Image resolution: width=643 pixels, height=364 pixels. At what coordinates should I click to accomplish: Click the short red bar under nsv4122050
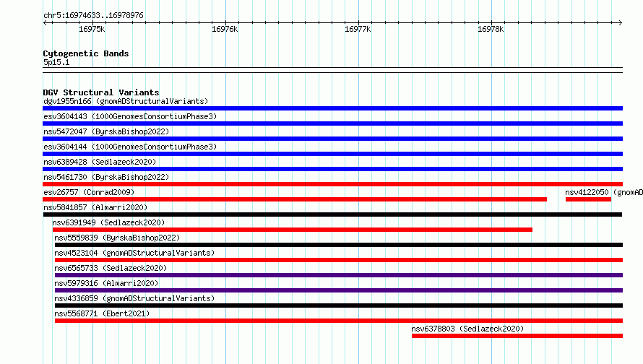pos(589,199)
